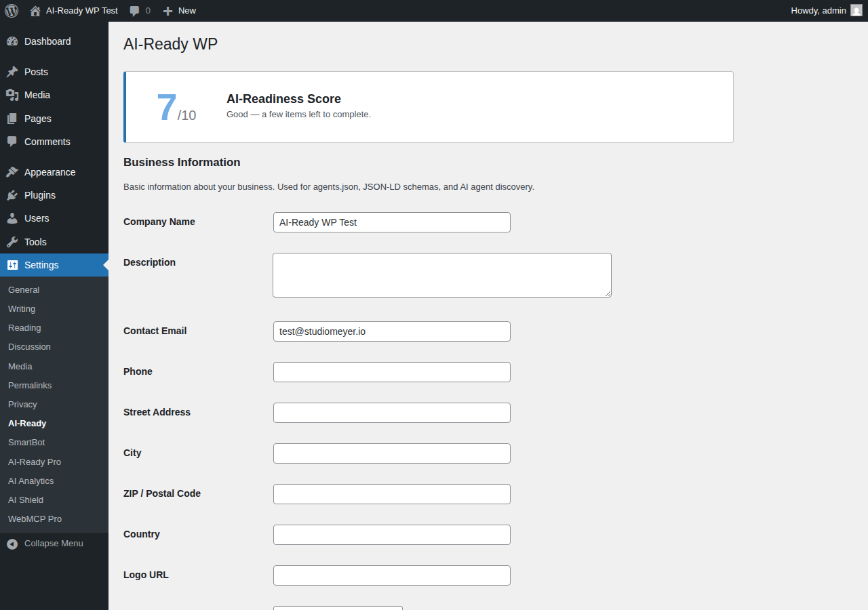Click the Comments speech bubble icon
Screen dimensions: 868x610
pos(12,142)
